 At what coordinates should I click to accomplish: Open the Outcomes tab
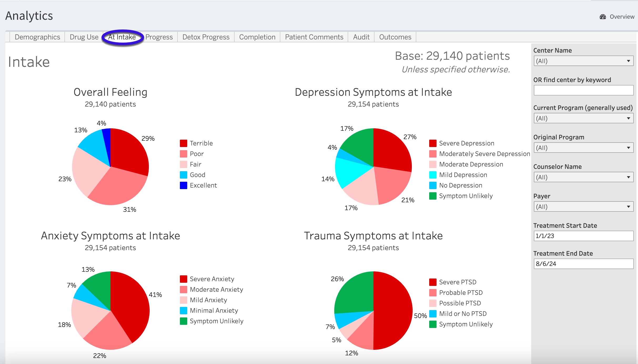[395, 37]
